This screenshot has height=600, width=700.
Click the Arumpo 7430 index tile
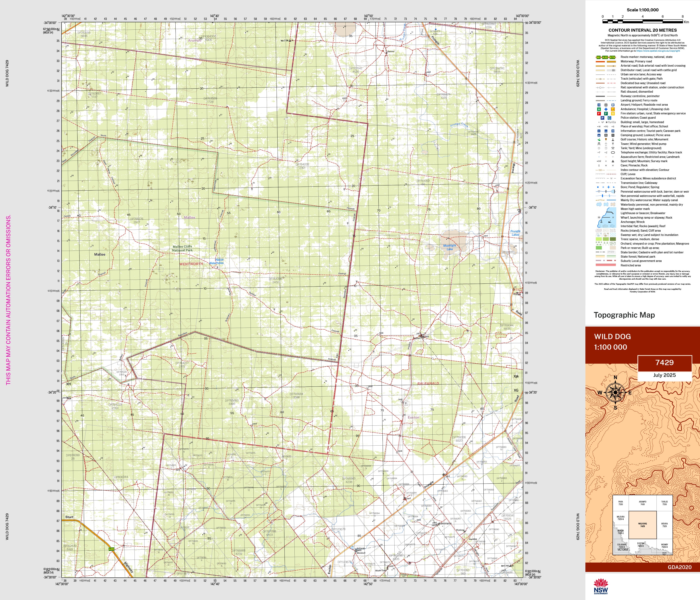coord(642,503)
